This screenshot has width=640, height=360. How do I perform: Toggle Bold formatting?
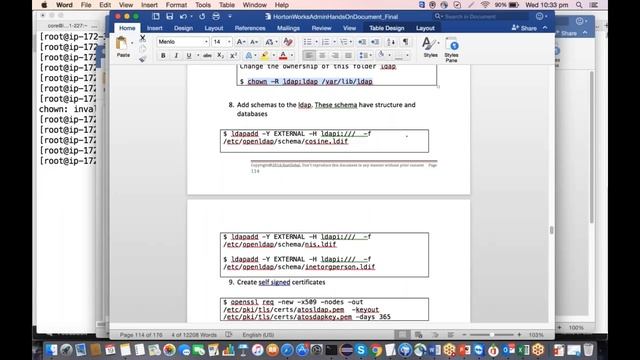coord(163,56)
